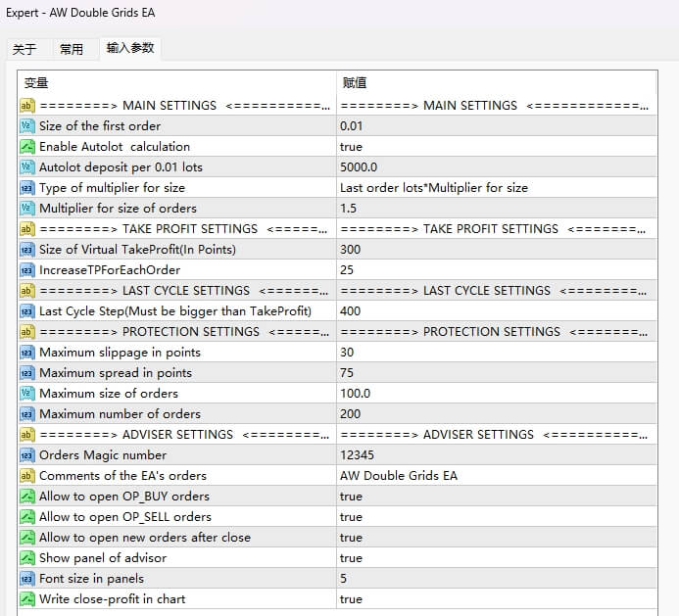
Task: Toggle the Show panel of advisor value
Action: coord(351,558)
